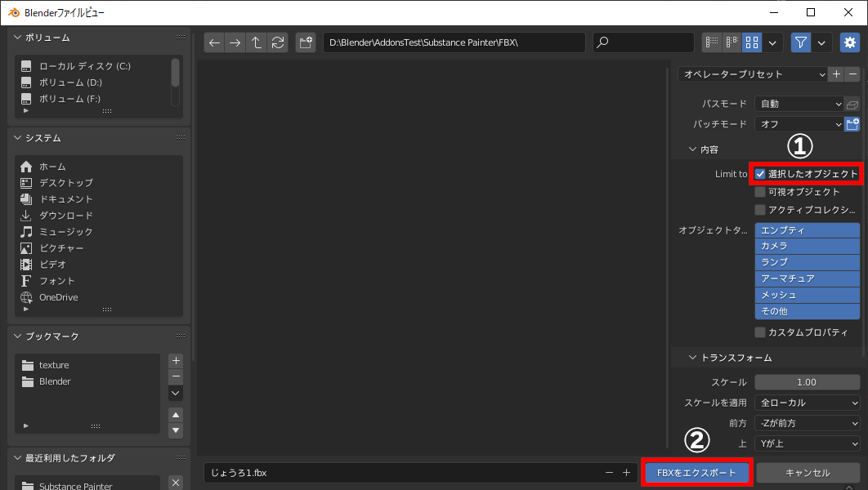Open display settings dropdown arrow
The width and height of the screenshot is (868, 490).
pyautogui.click(x=772, y=42)
